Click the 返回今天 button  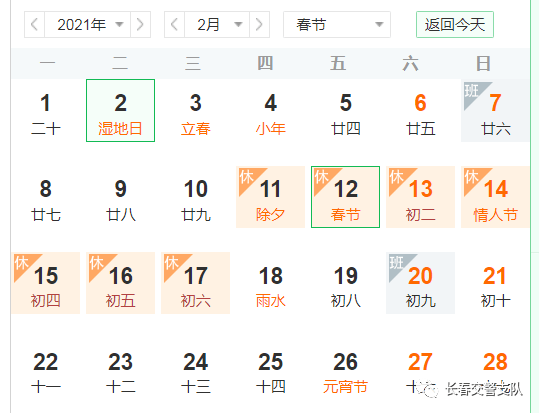pyautogui.click(x=455, y=24)
